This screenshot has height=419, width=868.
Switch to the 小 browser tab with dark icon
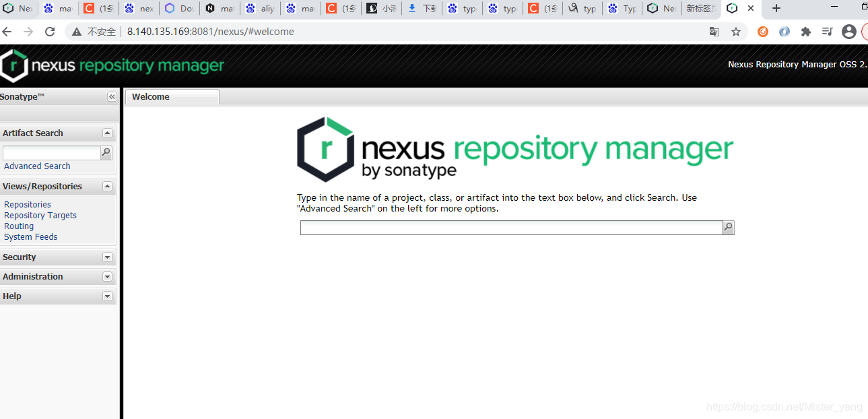point(381,8)
